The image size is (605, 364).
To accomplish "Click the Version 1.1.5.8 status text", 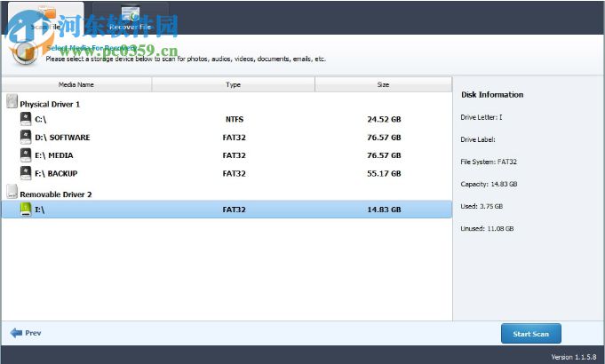I will 574,357.
